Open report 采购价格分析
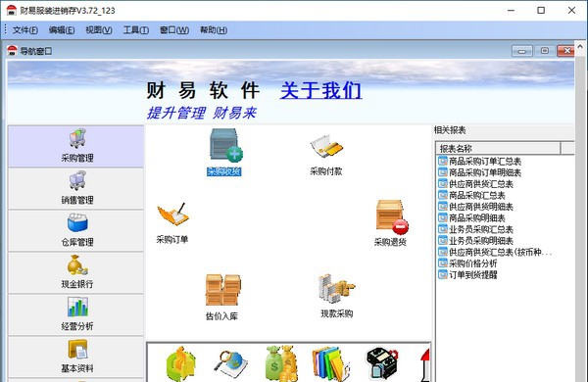Screen dimensions: 588x382 pos(467,263)
